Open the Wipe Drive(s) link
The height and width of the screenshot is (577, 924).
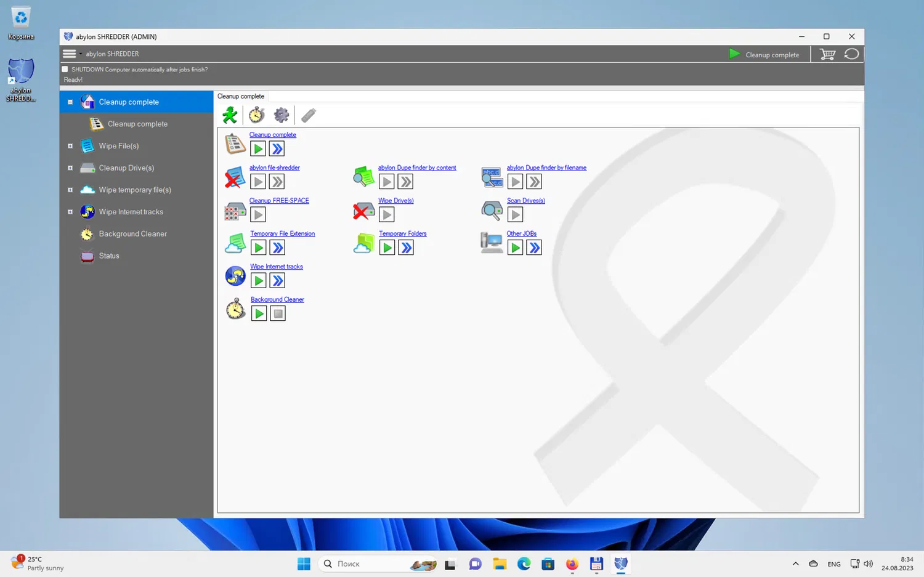click(396, 201)
